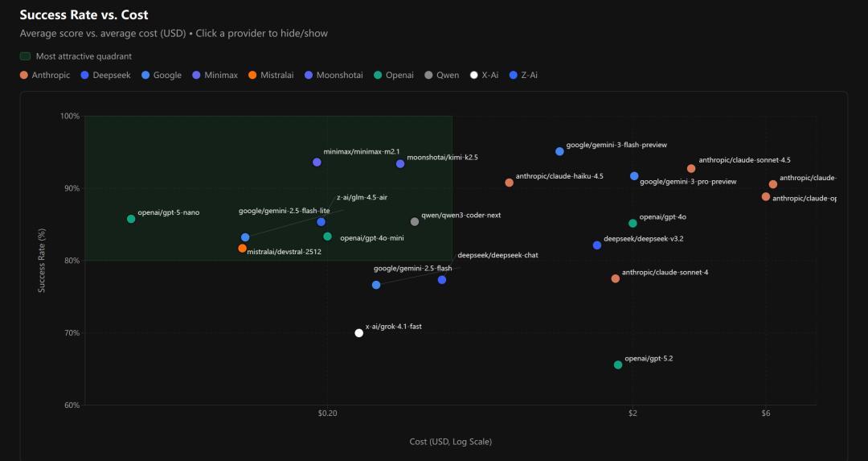Select the qwen/qwen3-coder-next gray dot
The image size is (868, 461).
415,222
